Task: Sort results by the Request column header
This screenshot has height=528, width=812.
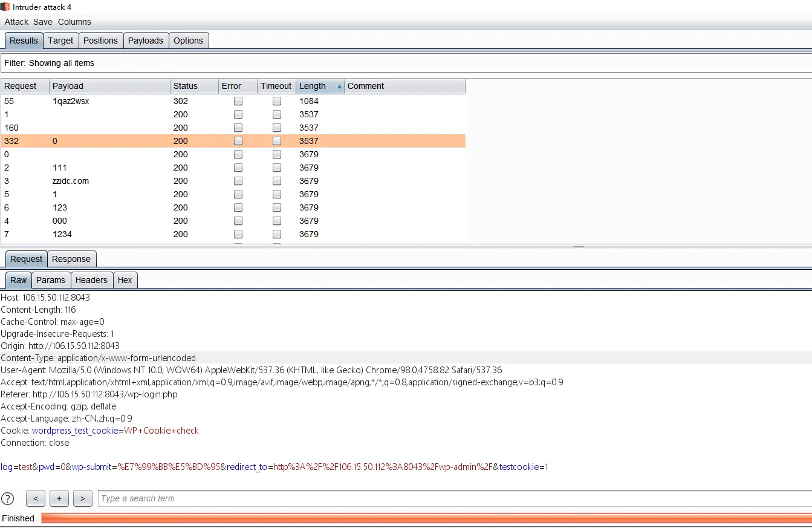Action: click(25, 86)
